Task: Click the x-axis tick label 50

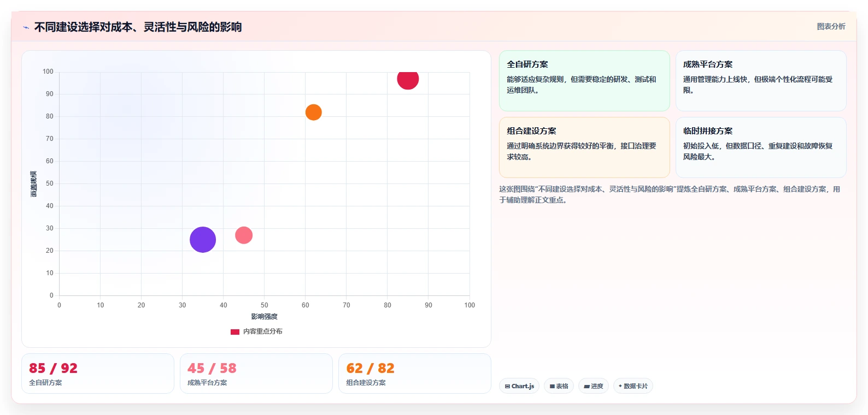Action: pos(265,305)
